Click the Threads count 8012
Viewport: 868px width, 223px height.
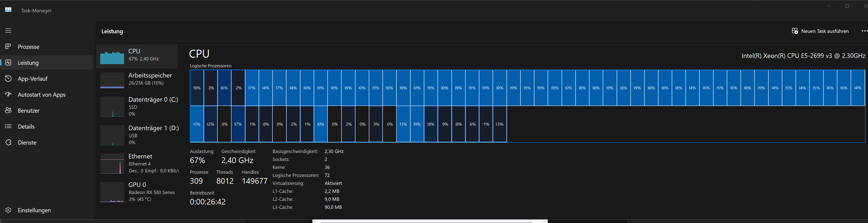pyautogui.click(x=225, y=181)
